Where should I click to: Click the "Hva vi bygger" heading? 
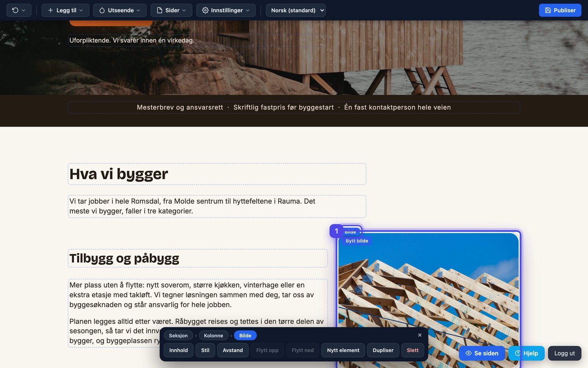217,174
